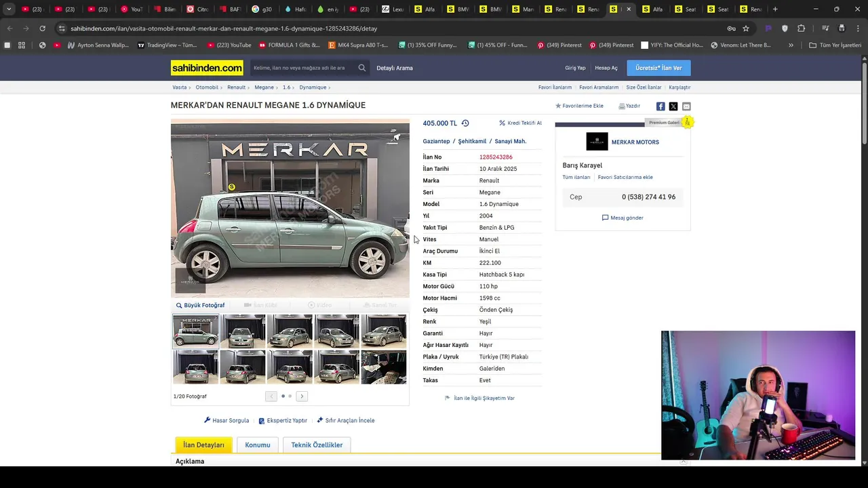Click Gaziantep location link

point(436,141)
